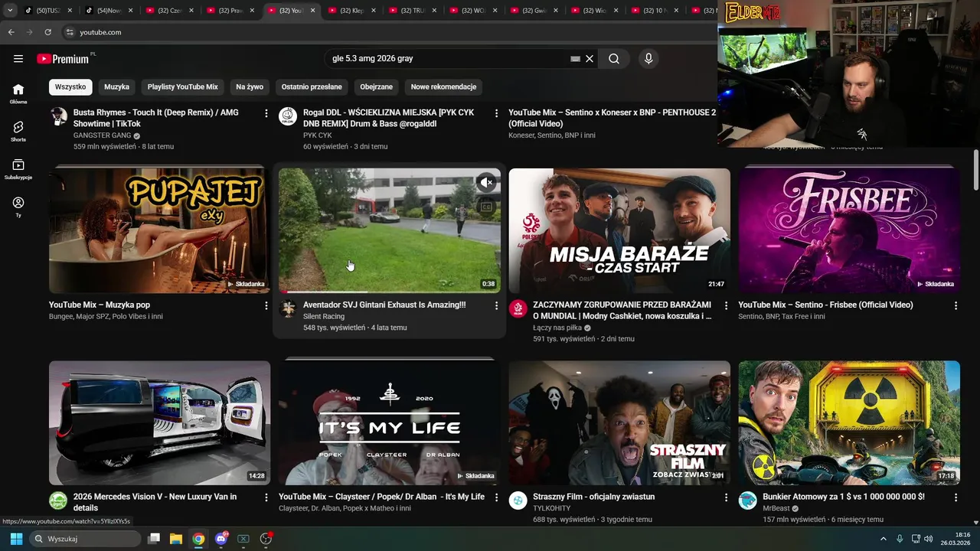This screenshot has width=980, height=551.
Task: Open the YouTube hamburger guide menu
Action: pyautogui.click(x=18, y=59)
